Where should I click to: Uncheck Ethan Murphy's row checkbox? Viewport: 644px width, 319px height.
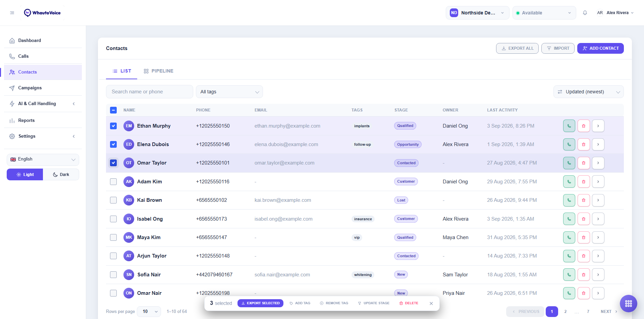113,126
